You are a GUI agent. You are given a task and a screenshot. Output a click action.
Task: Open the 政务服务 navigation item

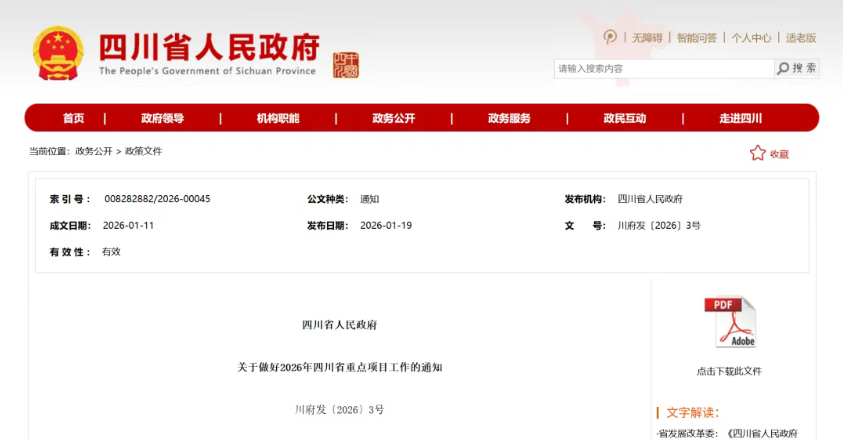click(509, 118)
